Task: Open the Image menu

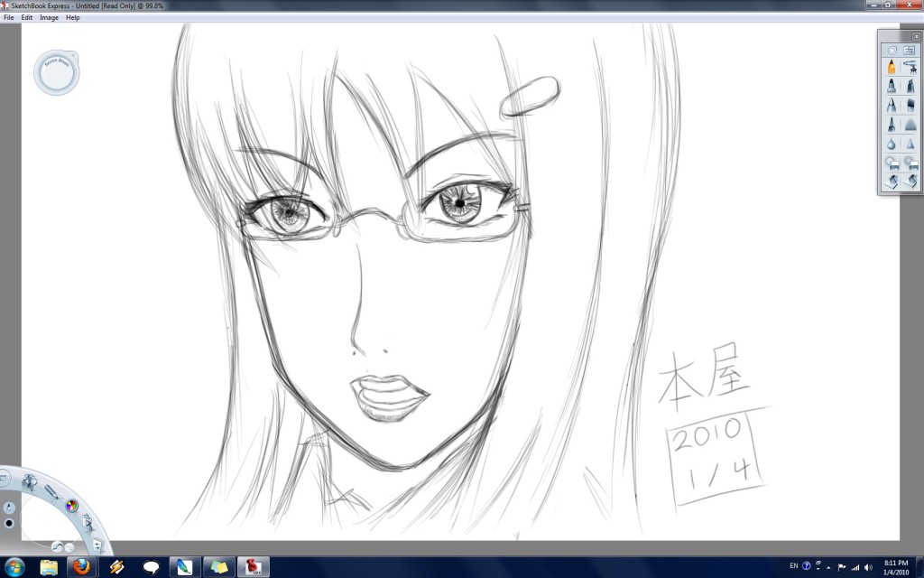Action: point(49,17)
